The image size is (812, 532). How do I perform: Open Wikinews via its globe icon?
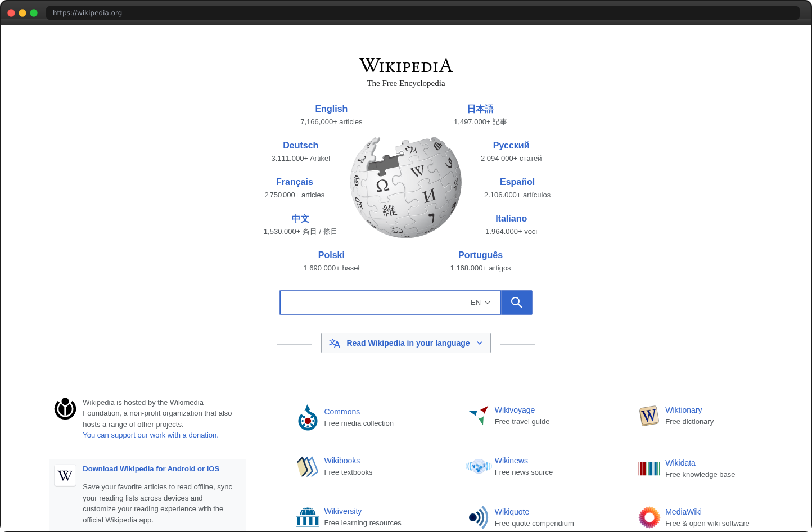tap(479, 466)
